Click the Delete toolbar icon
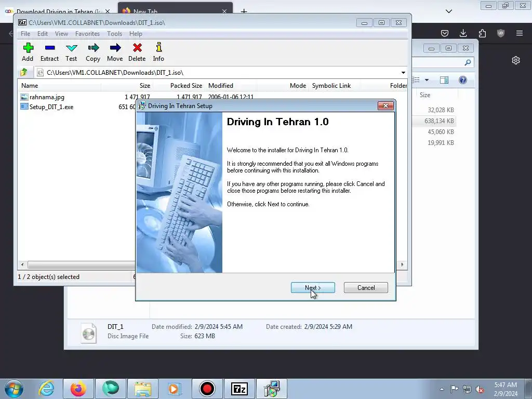 [x=137, y=52]
